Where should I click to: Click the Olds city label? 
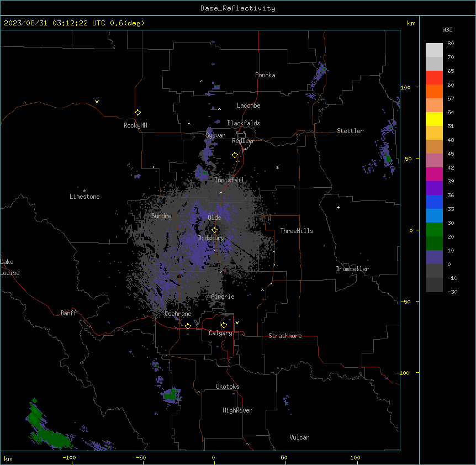click(214, 218)
